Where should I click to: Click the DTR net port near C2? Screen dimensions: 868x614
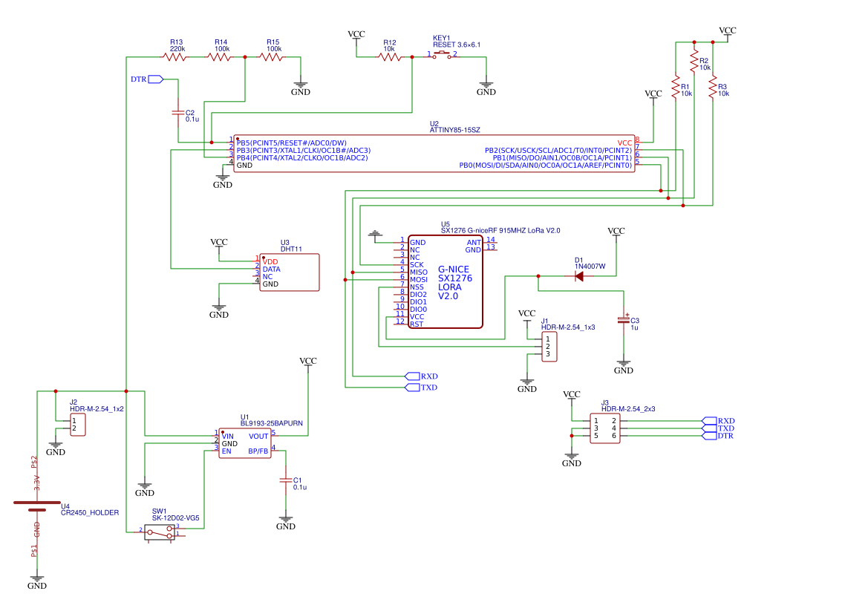click(155, 79)
